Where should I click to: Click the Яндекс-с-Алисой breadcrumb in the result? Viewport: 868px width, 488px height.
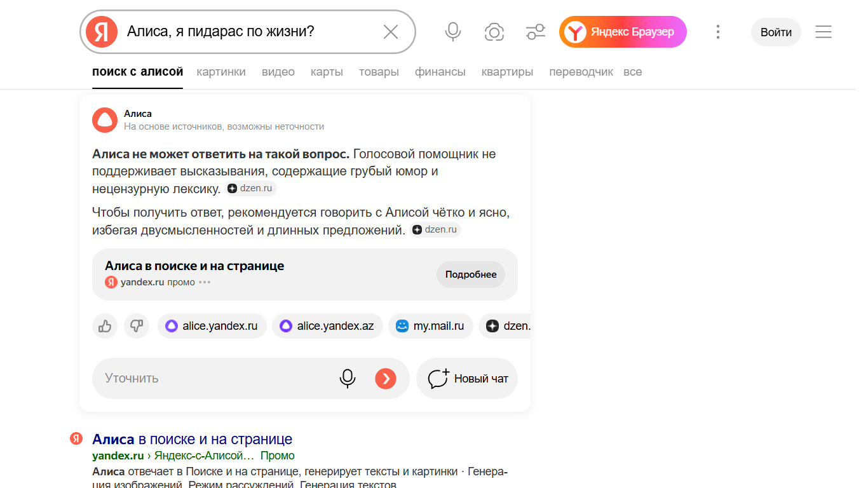[x=204, y=456]
